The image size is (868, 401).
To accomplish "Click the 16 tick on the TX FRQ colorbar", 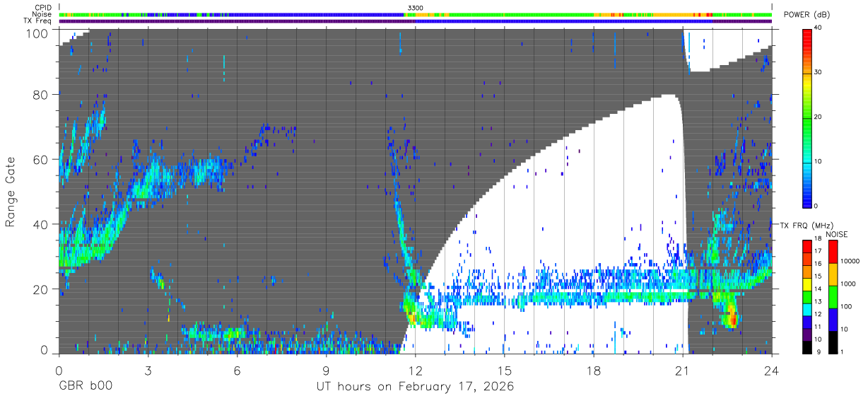I will 819,264.
